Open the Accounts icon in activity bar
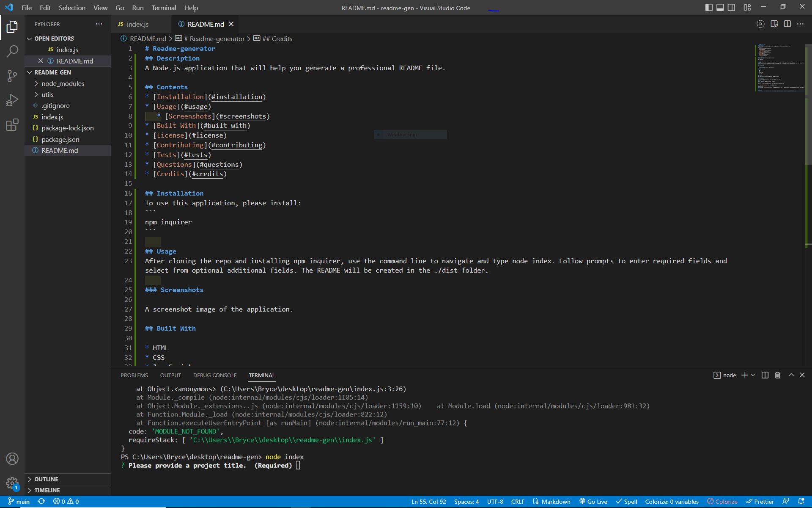This screenshot has width=812, height=508. click(x=12, y=458)
